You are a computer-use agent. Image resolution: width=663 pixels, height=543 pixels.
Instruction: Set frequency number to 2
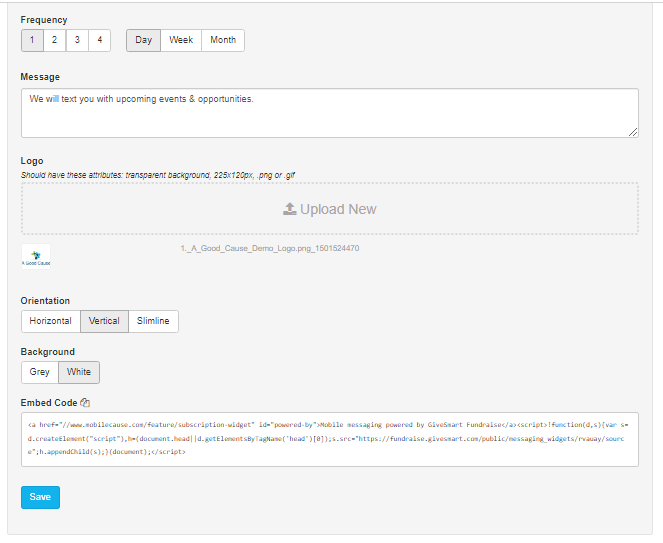click(x=55, y=40)
